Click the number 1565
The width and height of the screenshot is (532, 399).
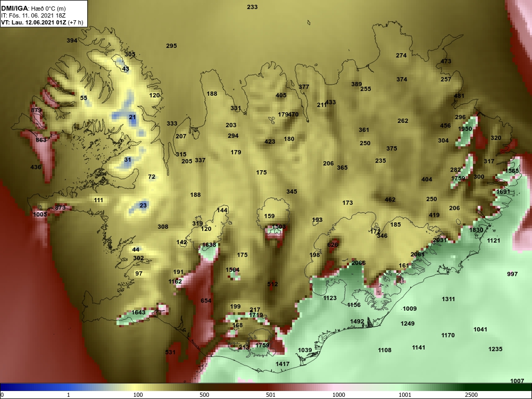pyautogui.click(x=512, y=171)
